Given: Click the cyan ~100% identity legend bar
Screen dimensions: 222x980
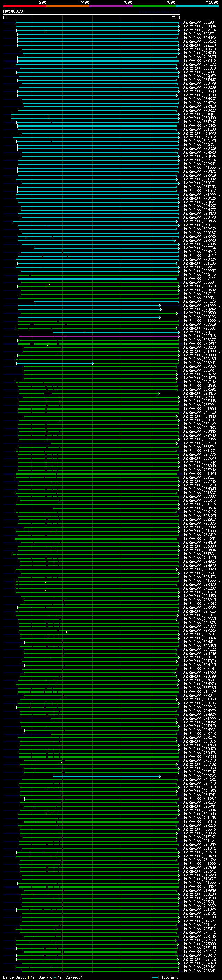Looking at the screenshot, I should tap(197, 6).
